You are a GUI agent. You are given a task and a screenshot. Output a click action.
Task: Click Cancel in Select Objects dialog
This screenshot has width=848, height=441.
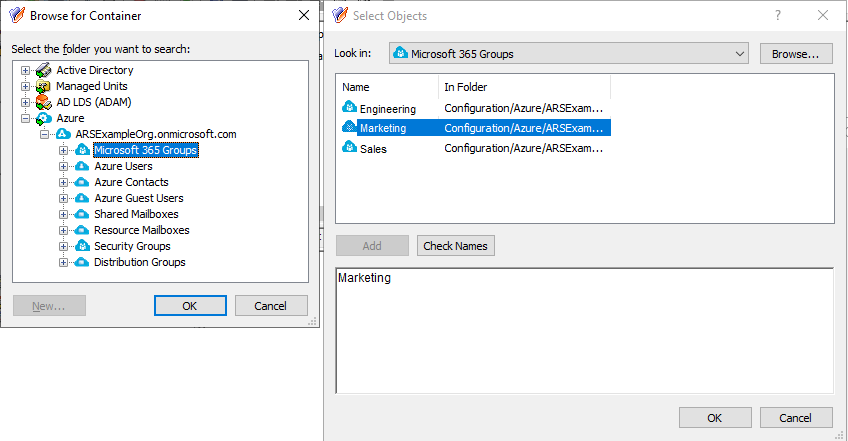click(x=796, y=418)
